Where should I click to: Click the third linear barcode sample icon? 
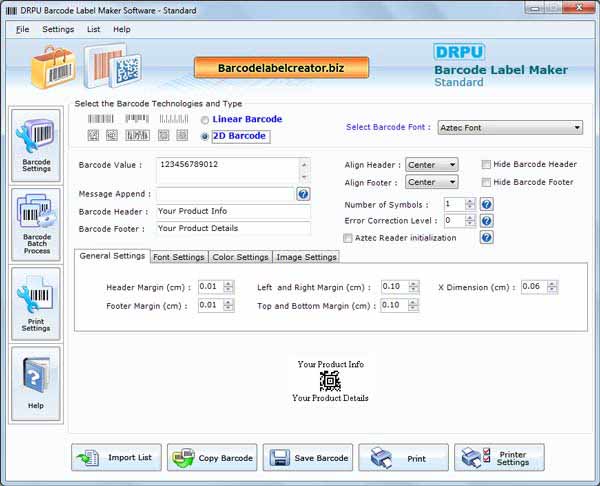(x=174, y=119)
